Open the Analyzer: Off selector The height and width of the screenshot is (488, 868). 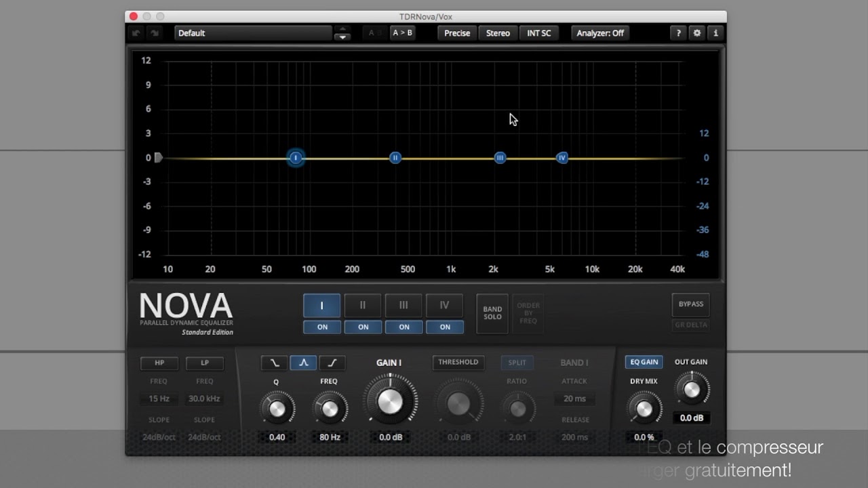click(599, 33)
